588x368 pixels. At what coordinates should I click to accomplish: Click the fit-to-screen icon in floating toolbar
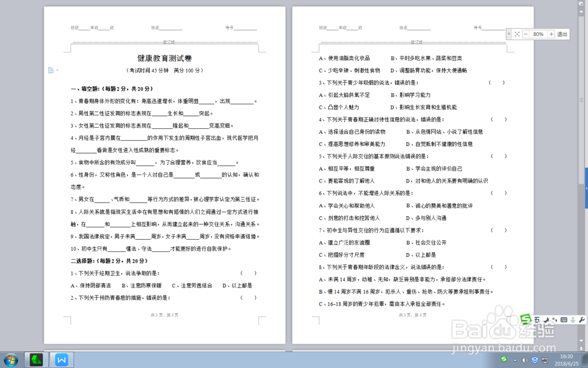(x=517, y=34)
